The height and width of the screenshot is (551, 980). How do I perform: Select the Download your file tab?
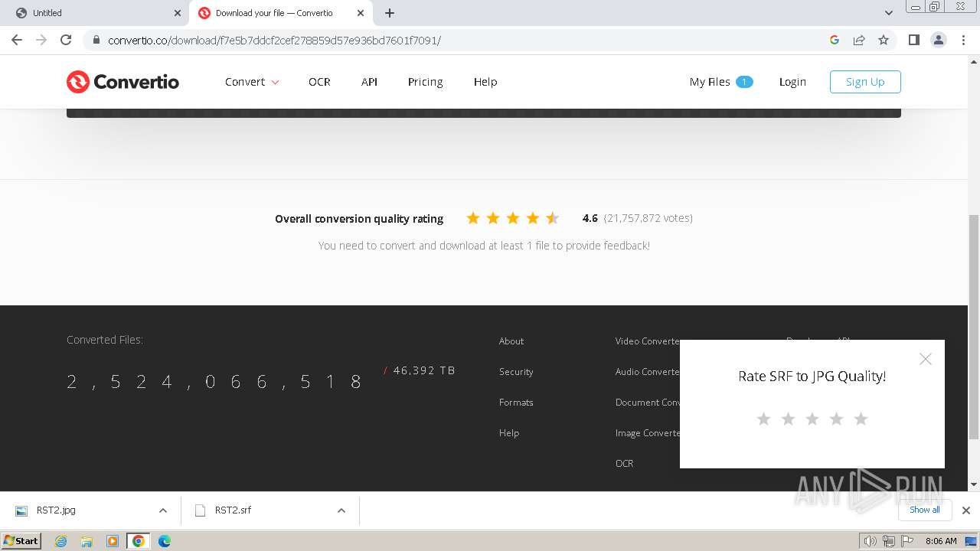click(280, 13)
